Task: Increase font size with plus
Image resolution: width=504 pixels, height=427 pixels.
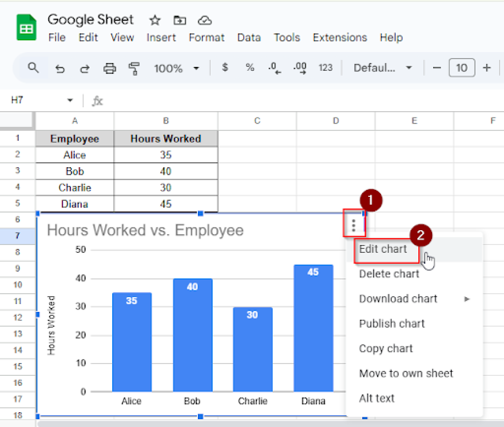Action: point(487,68)
